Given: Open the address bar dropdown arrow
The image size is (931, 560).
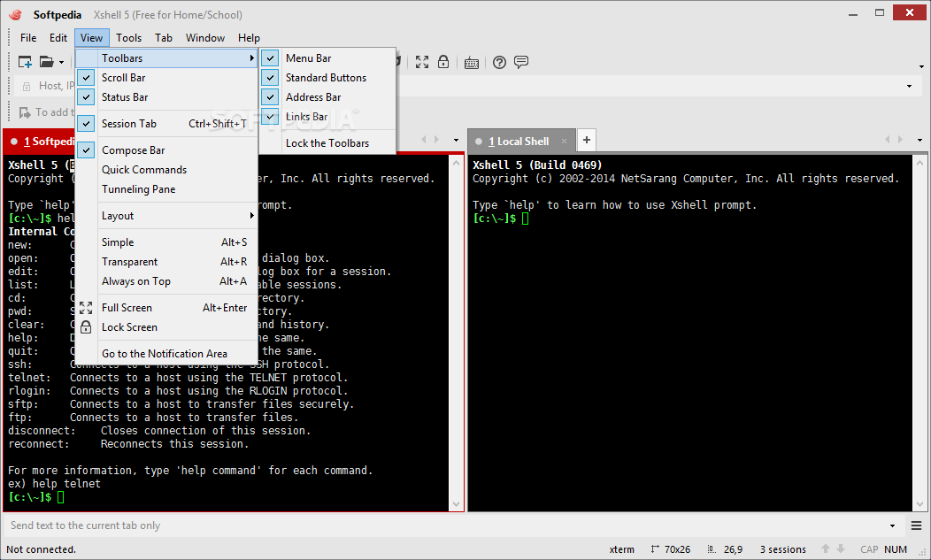Looking at the screenshot, I should (x=909, y=87).
